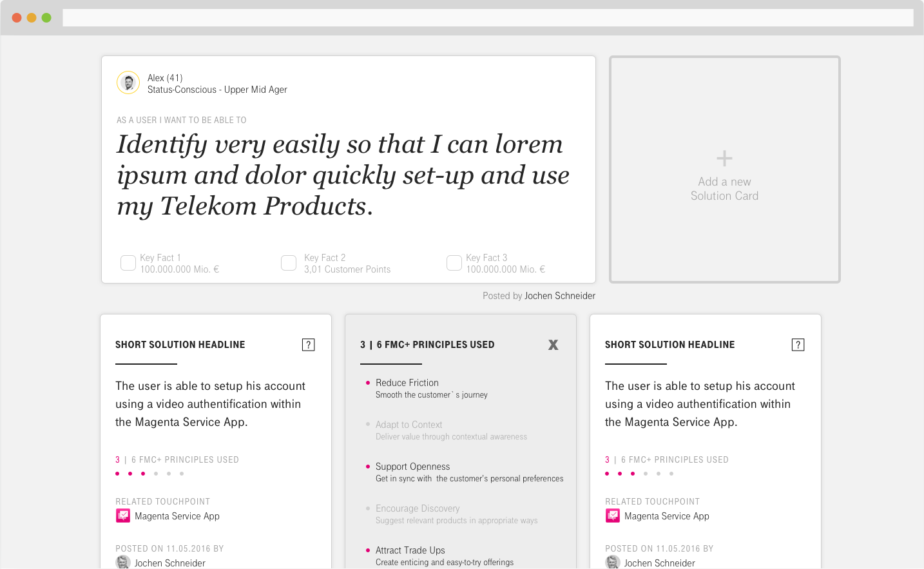The image size is (924, 569).
Task: Expand FMC+ principles on right card
Action: click(x=667, y=460)
